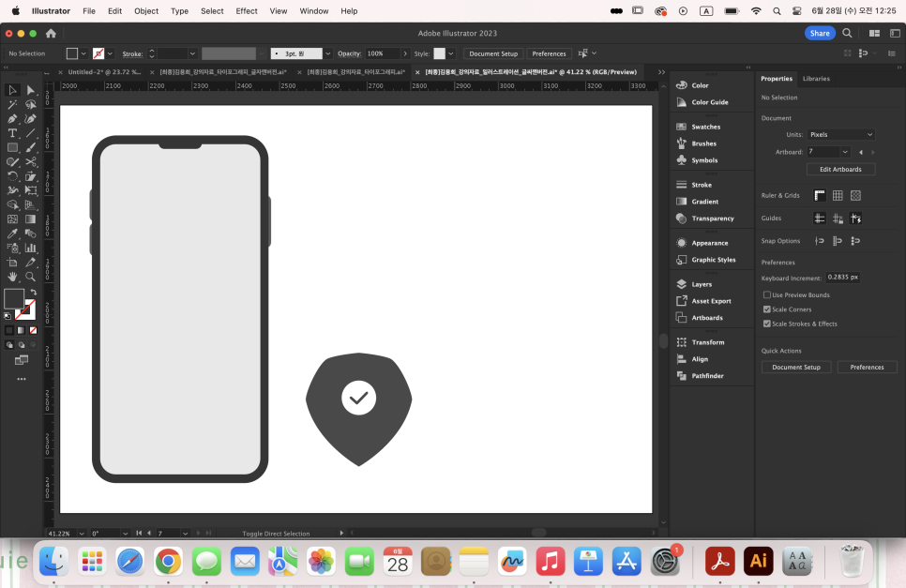Select the Pen tool
906x588 pixels.
point(12,119)
